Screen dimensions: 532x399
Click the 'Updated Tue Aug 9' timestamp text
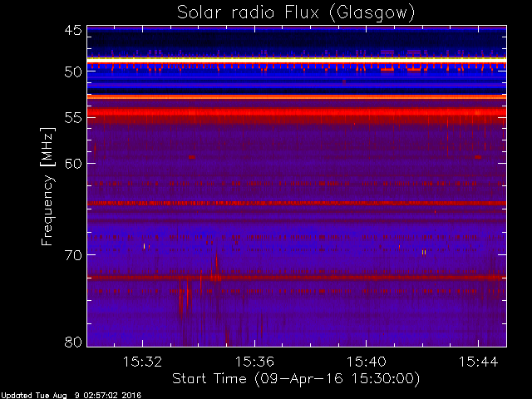point(71,396)
